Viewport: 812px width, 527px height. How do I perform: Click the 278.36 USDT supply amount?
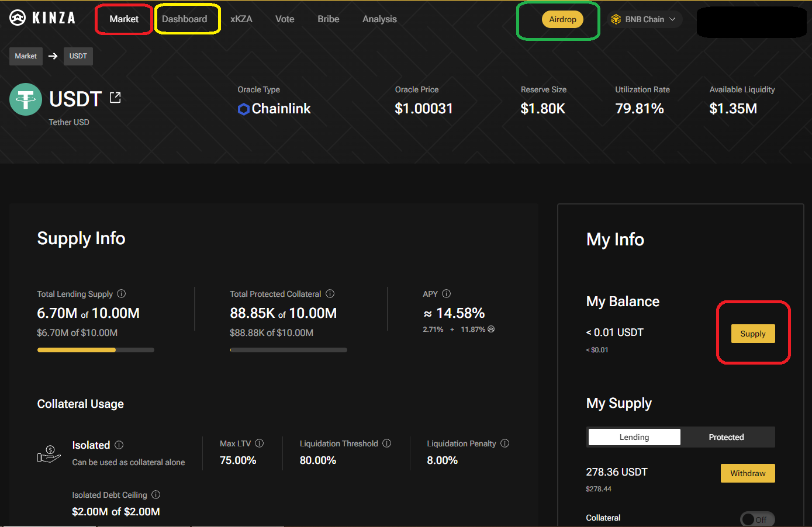pos(617,472)
